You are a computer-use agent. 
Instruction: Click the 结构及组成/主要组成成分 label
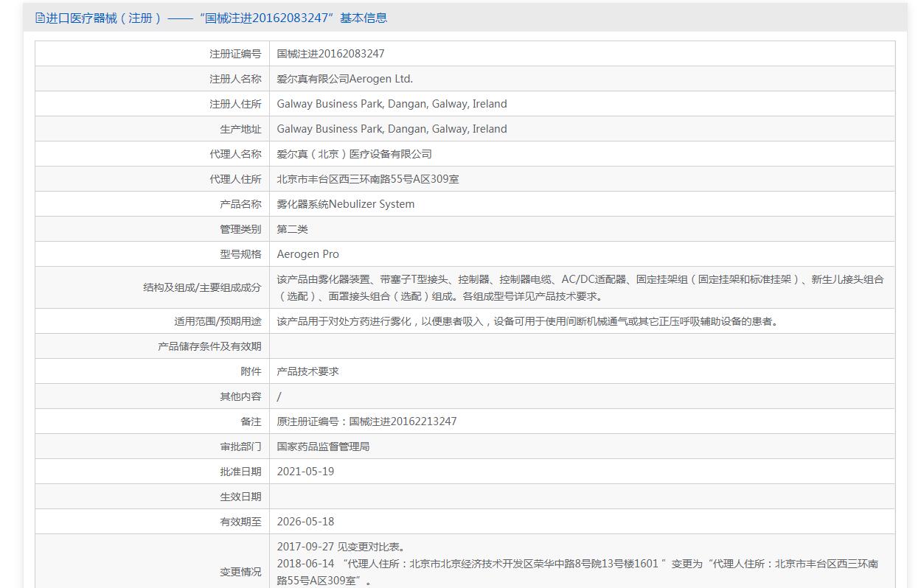pos(202,287)
